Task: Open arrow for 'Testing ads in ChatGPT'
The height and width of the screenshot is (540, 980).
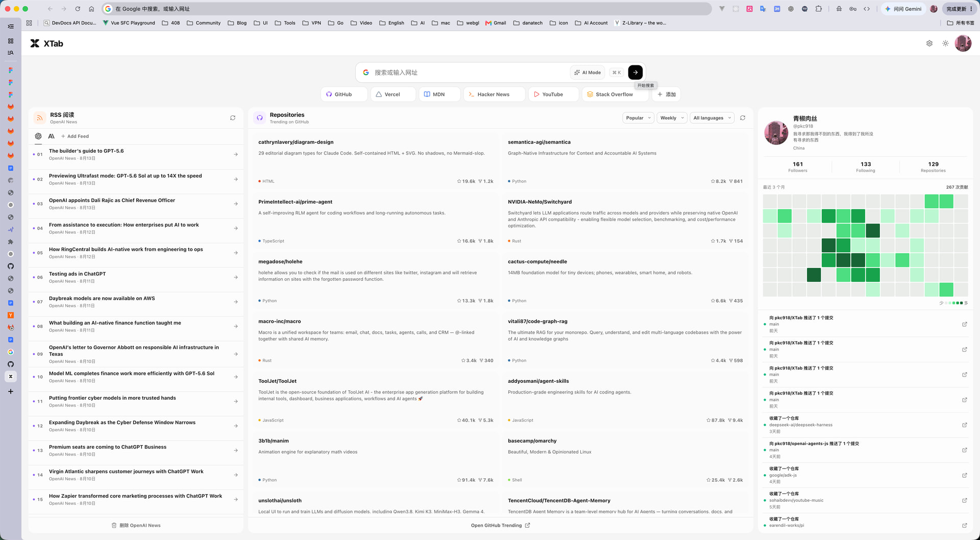Action: pyautogui.click(x=236, y=277)
